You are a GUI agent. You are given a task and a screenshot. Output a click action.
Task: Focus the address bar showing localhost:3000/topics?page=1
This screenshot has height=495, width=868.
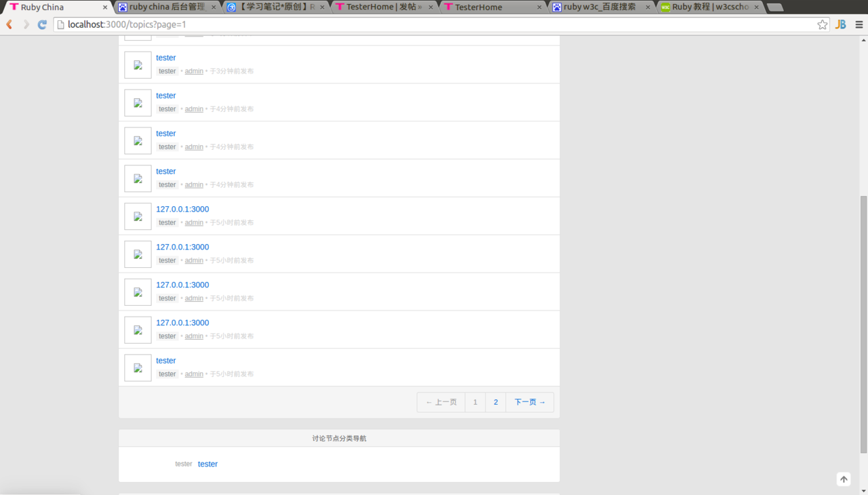point(441,24)
